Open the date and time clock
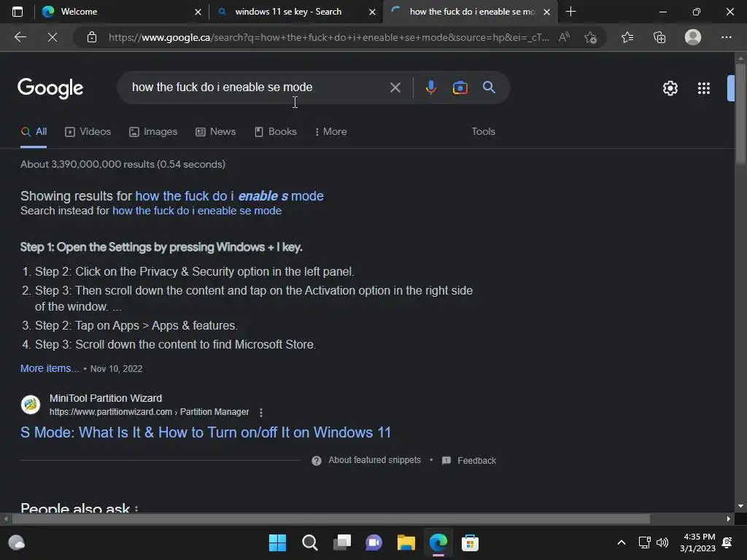The image size is (747, 560). pyautogui.click(x=697, y=542)
